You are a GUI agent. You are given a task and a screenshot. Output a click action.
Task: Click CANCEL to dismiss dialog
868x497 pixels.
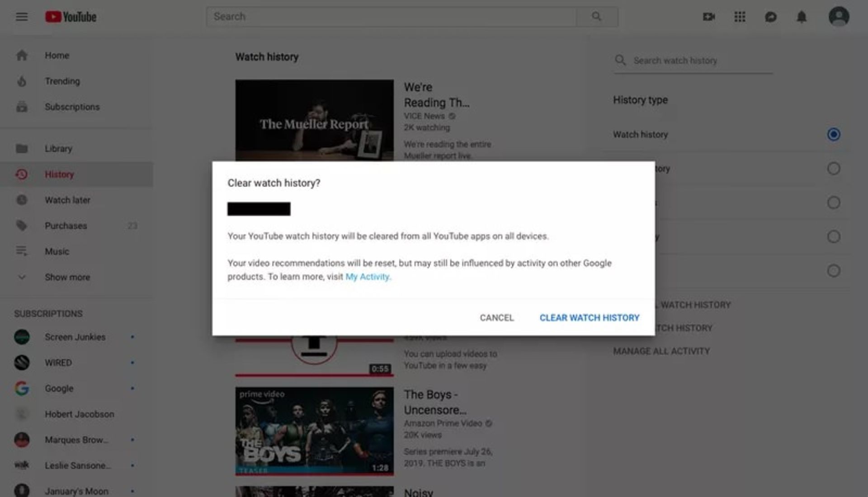click(x=496, y=317)
